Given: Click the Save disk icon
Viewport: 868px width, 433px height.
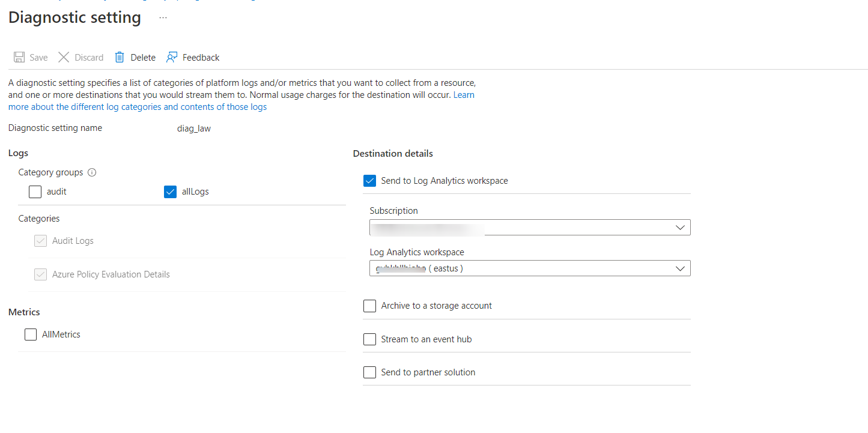Looking at the screenshot, I should point(18,57).
